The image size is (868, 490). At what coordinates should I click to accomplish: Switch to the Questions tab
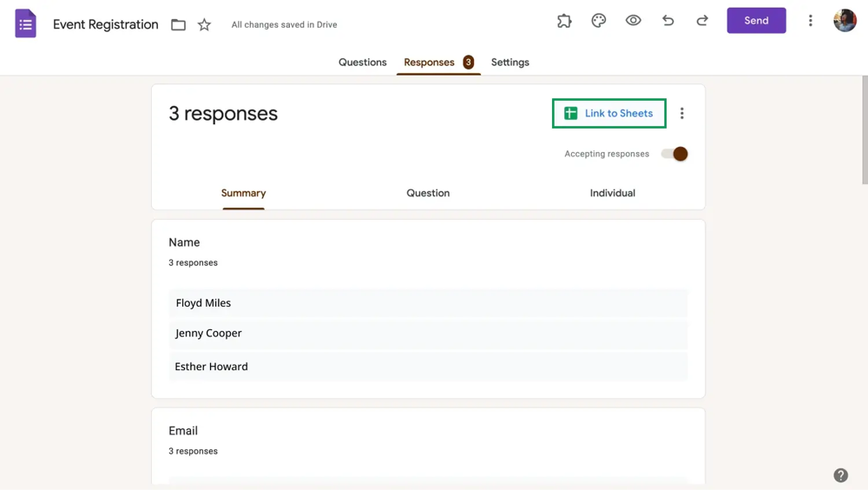coord(363,62)
